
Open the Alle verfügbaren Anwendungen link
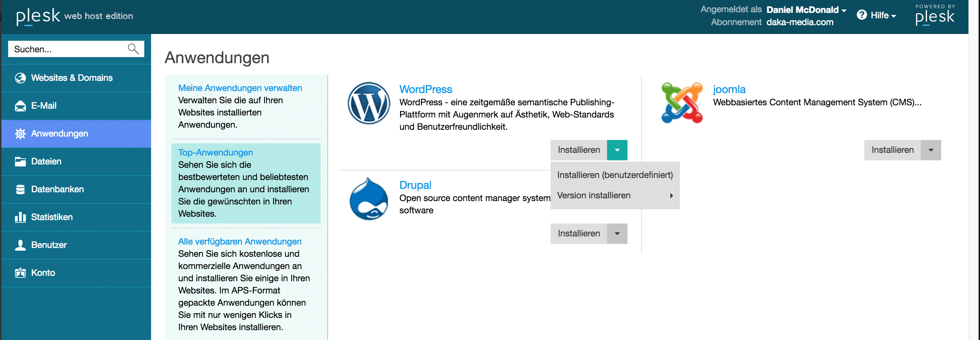click(x=239, y=241)
